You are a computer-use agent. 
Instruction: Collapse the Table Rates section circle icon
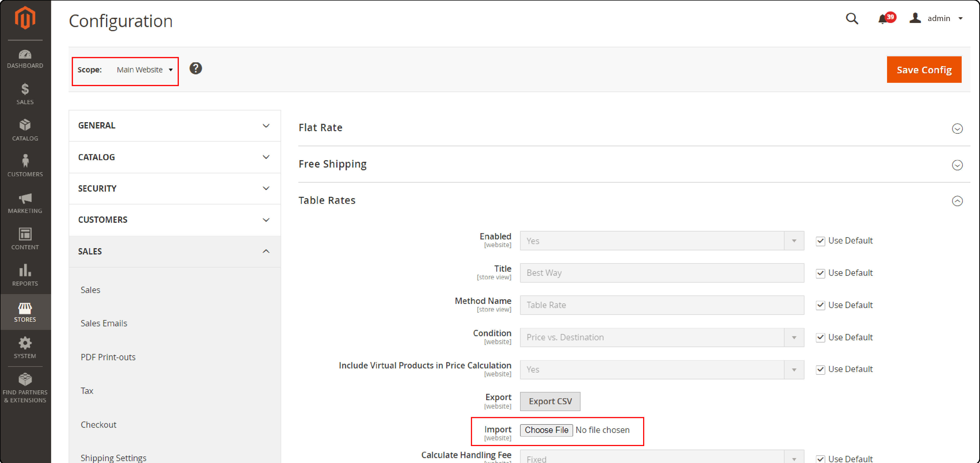click(957, 201)
